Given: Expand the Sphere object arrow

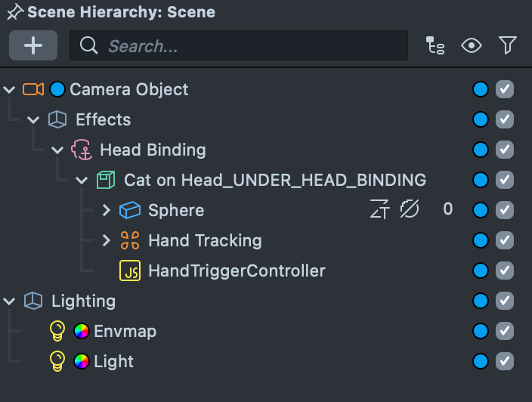Looking at the screenshot, I should tap(107, 210).
